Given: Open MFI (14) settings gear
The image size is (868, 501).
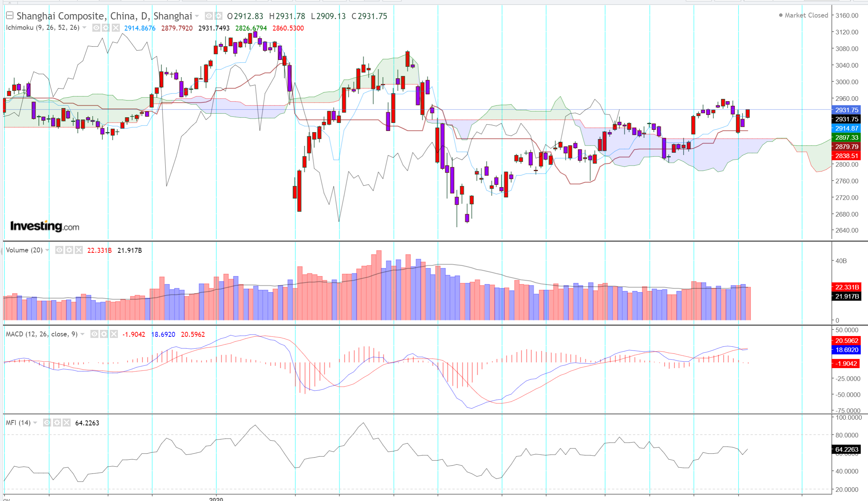Looking at the screenshot, I should (57, 423).
